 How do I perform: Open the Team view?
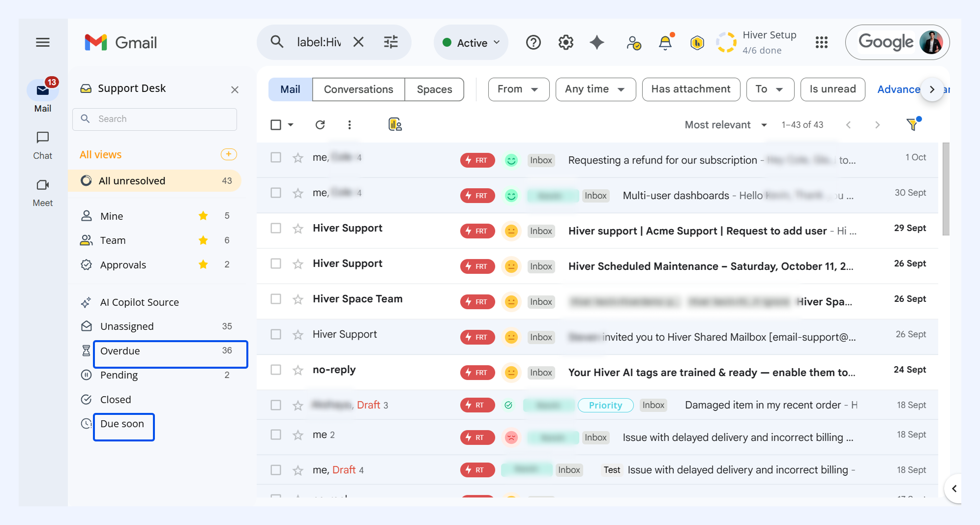point(154,240)
